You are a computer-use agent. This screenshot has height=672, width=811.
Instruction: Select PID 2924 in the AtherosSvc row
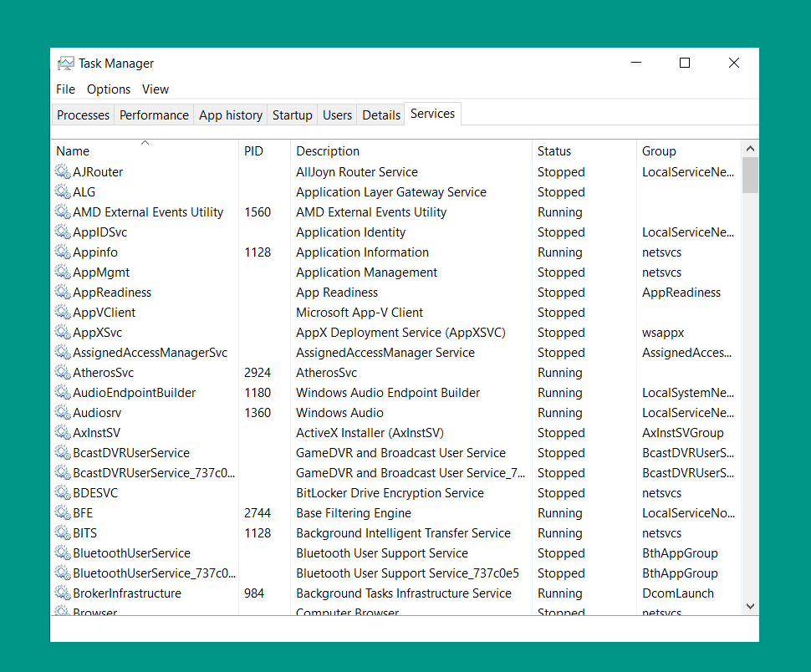coord(258,373)
